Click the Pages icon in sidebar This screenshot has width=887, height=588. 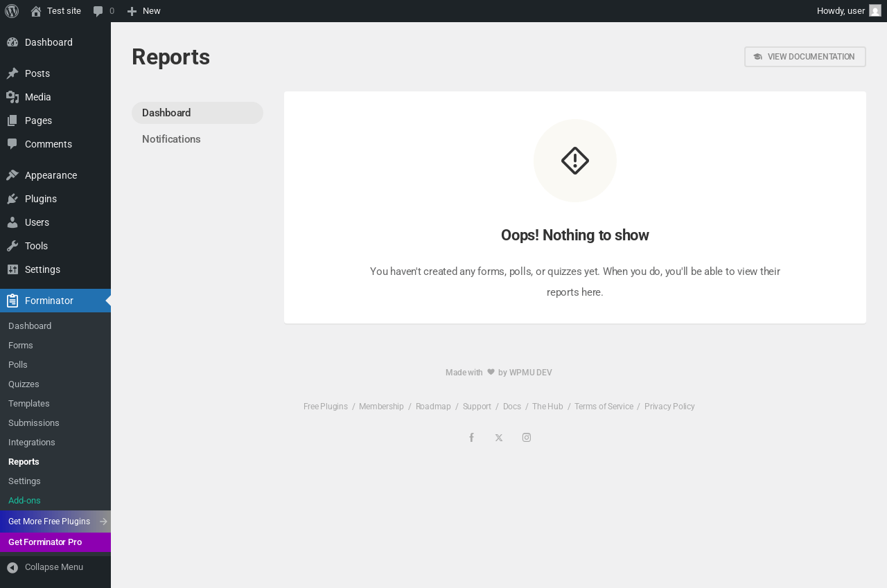(x=12, y=121)
